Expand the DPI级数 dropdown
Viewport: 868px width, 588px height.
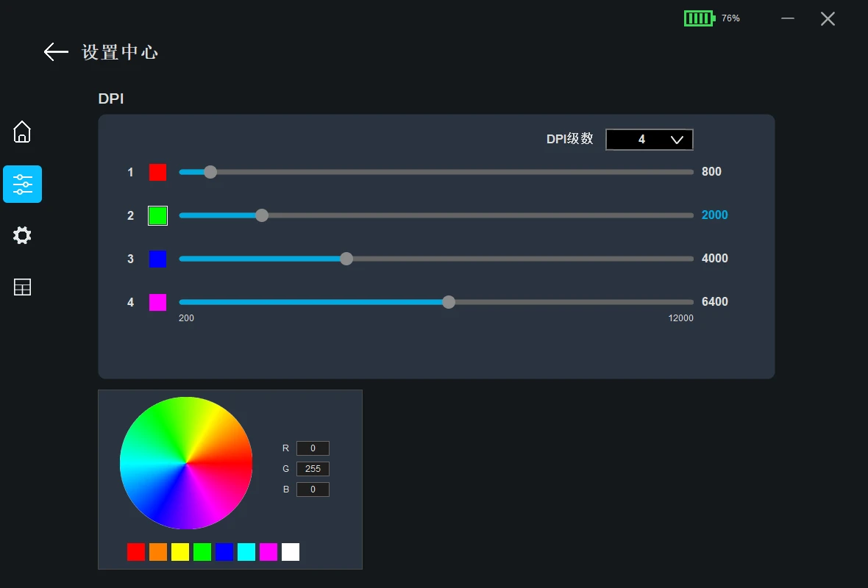click(x=649, y=140)
